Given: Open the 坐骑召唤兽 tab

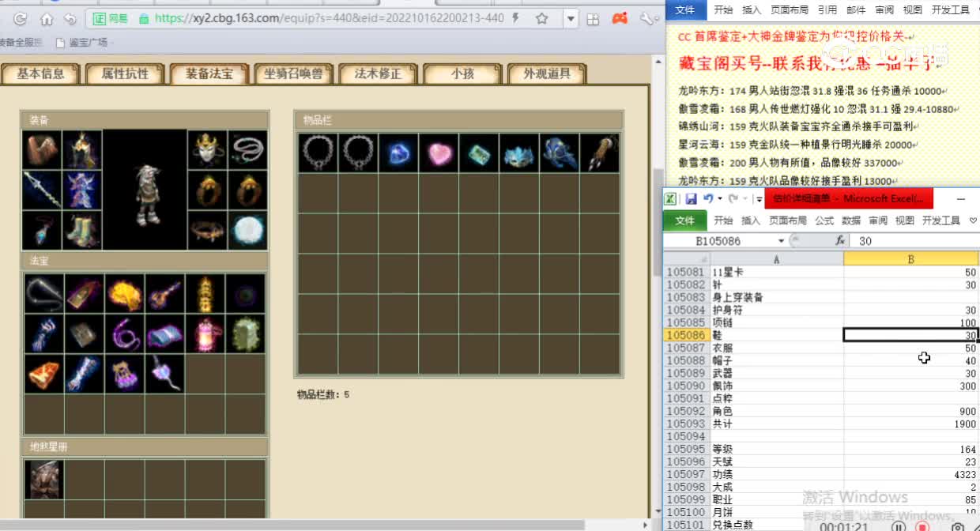Looking at the screenshot, I should click(x=293, y=73).
